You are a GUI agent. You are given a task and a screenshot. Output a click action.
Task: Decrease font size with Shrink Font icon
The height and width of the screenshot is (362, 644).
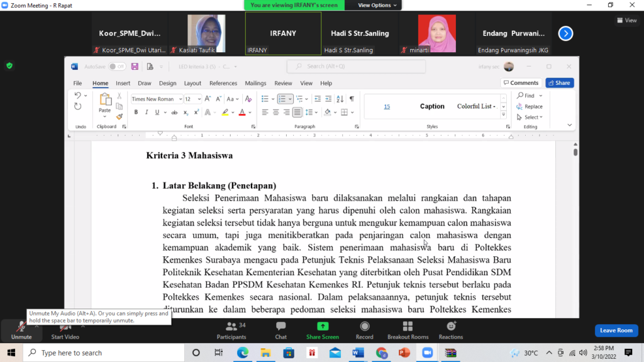(x=218, y=99)
